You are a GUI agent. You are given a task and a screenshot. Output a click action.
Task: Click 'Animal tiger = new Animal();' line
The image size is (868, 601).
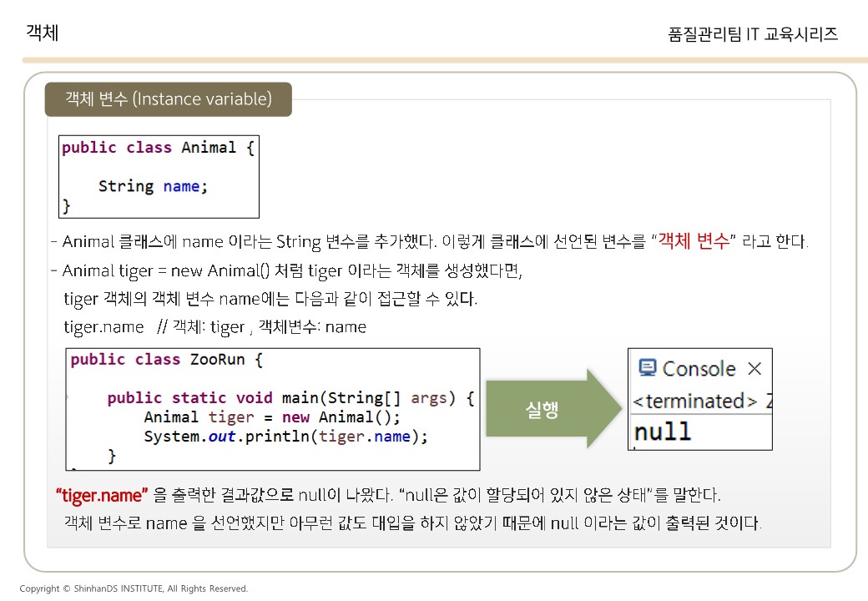pos(272,417)
